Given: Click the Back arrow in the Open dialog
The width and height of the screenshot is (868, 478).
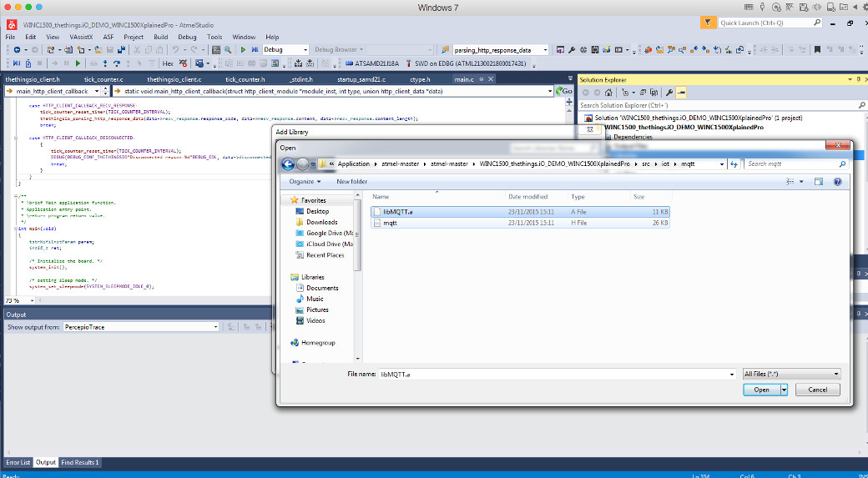Looking at the screenshot, I should click(x=288, y=164).
